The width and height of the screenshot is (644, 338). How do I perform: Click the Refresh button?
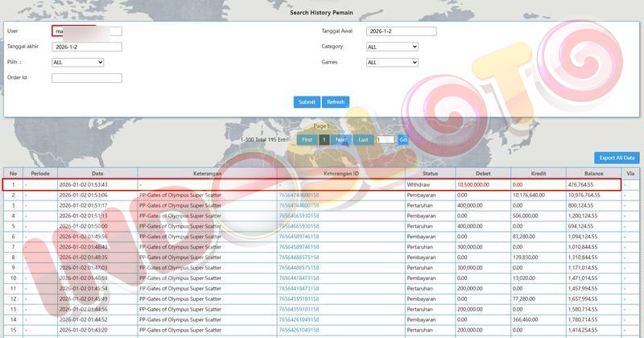coord(336,102)
